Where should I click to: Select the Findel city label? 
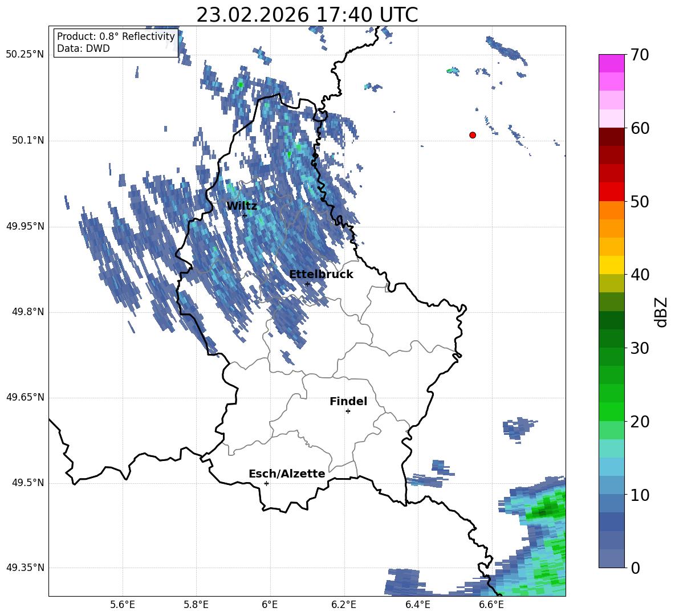(x=348, y=401)
